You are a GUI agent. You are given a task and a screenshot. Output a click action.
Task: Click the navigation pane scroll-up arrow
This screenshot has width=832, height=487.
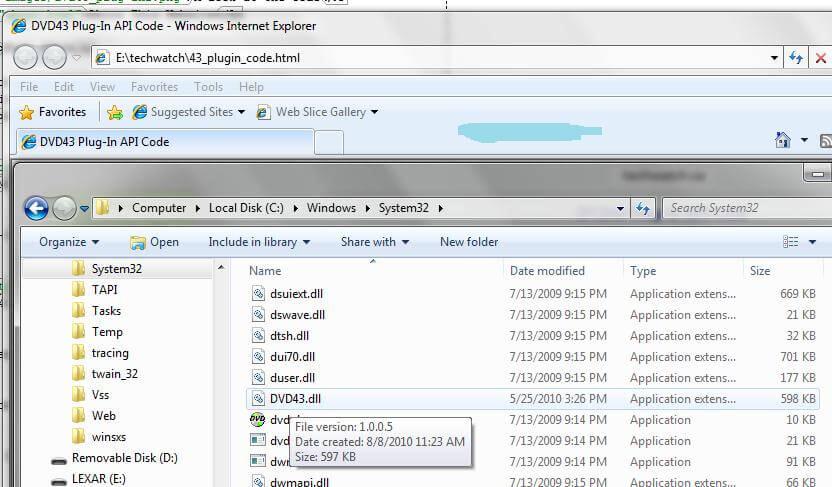221,267
